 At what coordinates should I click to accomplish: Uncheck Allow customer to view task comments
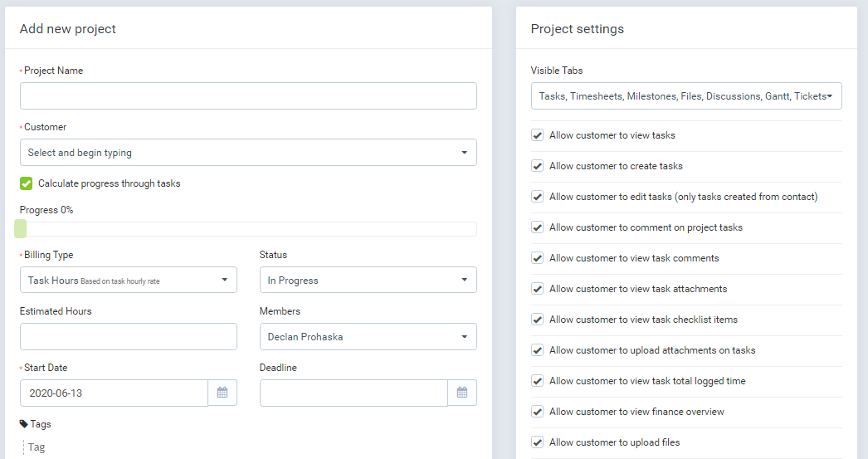point(537,258)
